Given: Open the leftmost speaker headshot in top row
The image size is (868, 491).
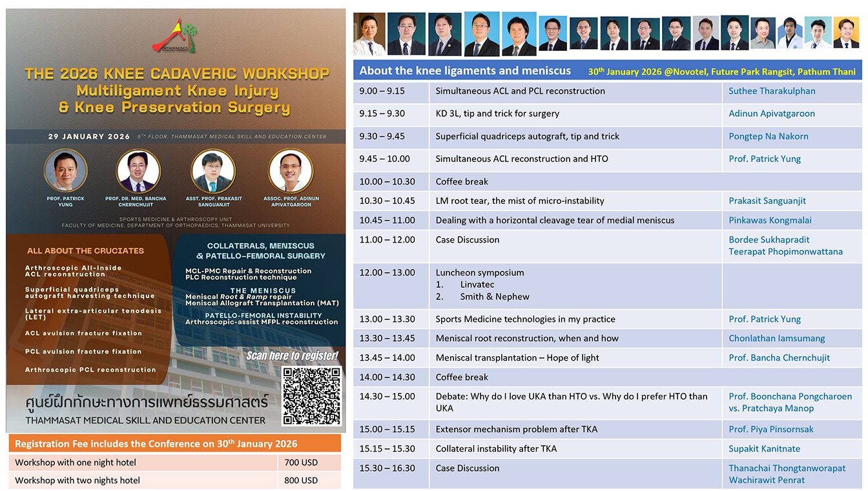Looking at the screenshot, I should tap(369, 34).
